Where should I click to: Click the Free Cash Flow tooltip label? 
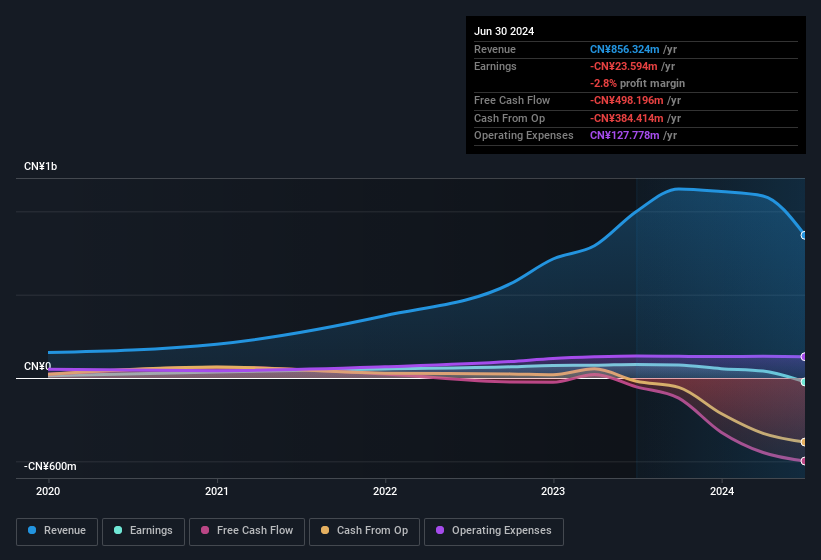click(x=512, y=100)
